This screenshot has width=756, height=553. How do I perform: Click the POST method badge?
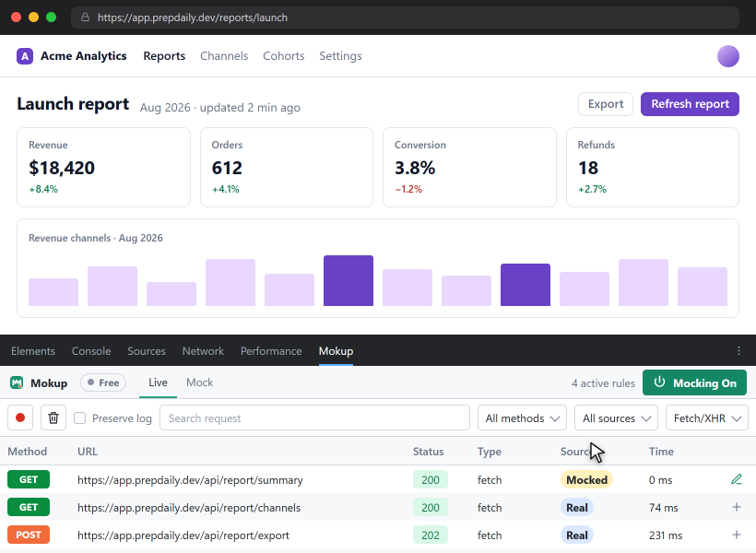click(29, 535)
